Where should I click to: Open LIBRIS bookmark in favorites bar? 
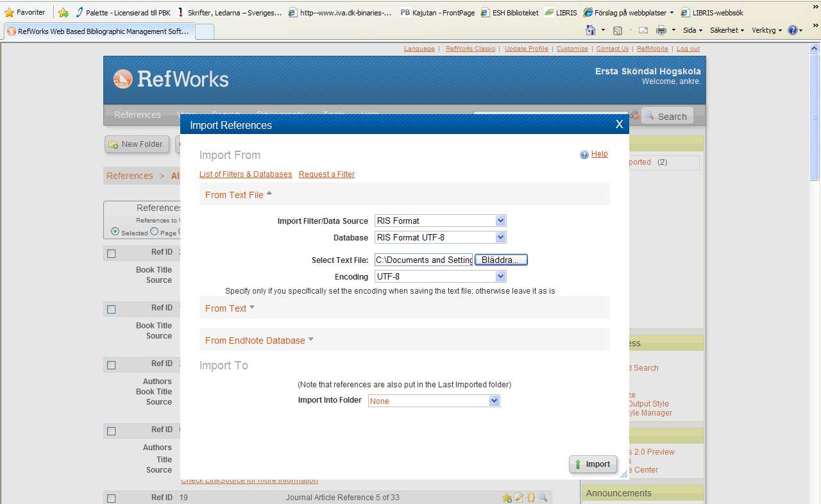(x=561, y=12)
